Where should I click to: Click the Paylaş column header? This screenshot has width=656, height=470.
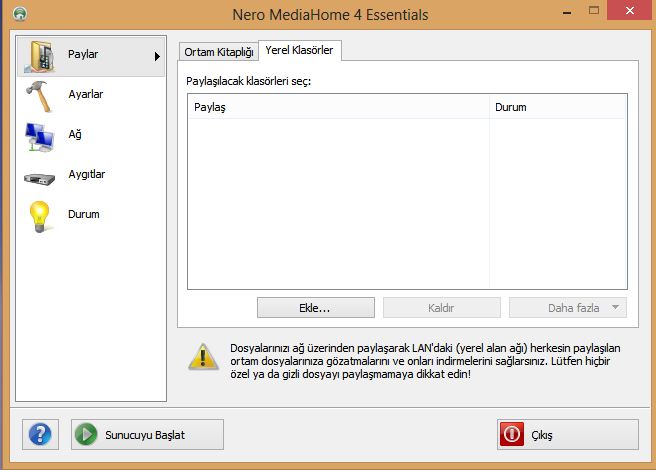pyautogui.click(x=337, y=107)
